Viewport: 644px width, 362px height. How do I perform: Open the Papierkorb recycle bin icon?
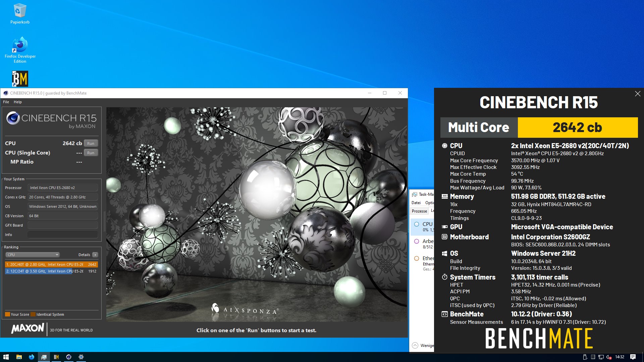pyautogui.click(x=20, y=14)
